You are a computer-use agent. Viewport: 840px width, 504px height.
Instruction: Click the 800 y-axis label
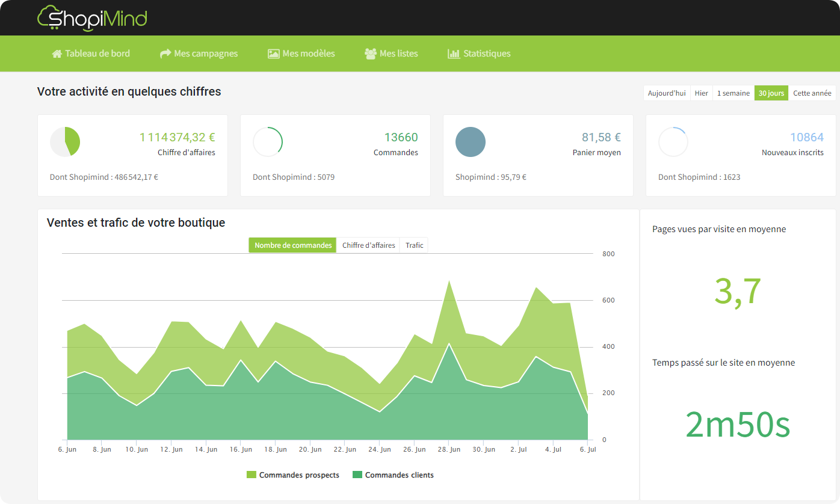[608, 254]
